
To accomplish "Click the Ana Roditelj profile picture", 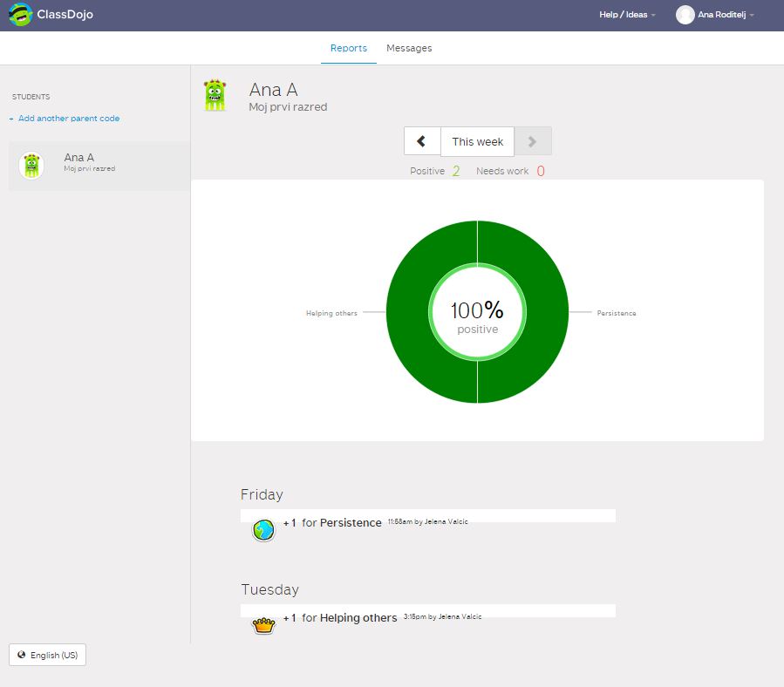I will (x=685, y=15).
